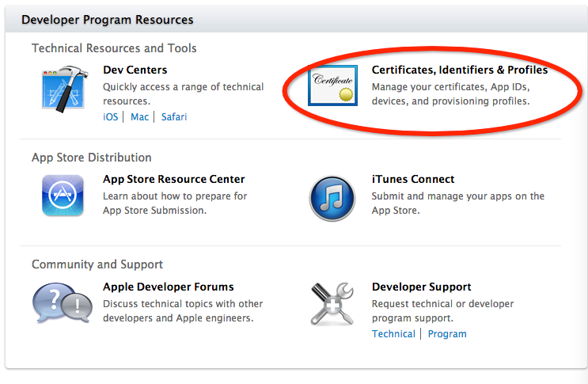Image resolution: width=588 pixels, height=384 pixels.
Task: Click the Dev Centers heading
Action: click(x=135, y=70)
